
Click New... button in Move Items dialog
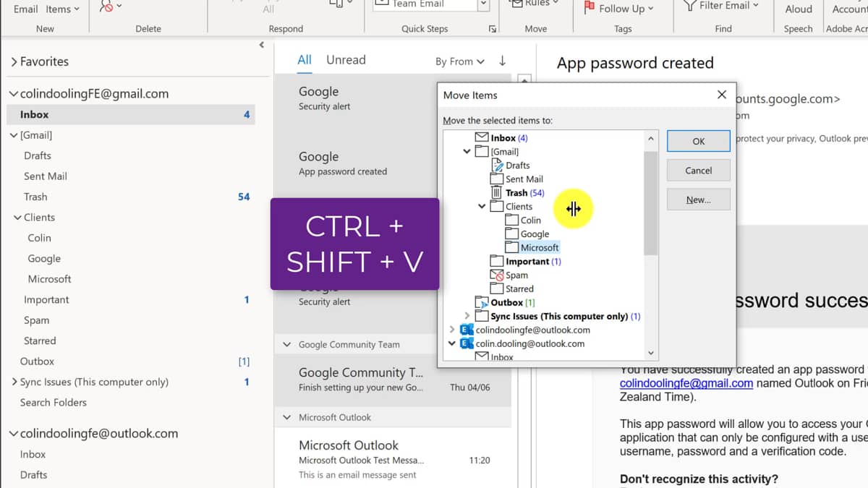click(699, 200)
